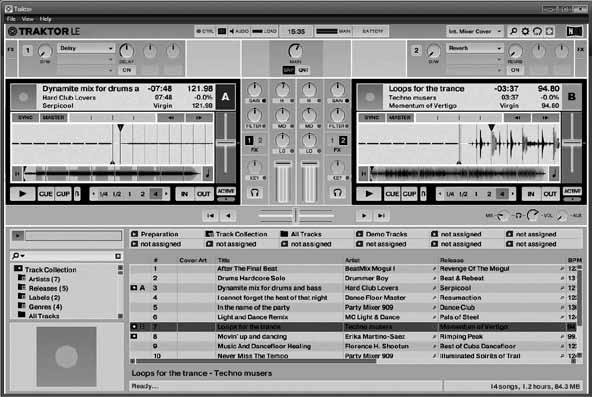592x397 pixels.
Task: Click CUE on Deck A
Action: (46, 194)
